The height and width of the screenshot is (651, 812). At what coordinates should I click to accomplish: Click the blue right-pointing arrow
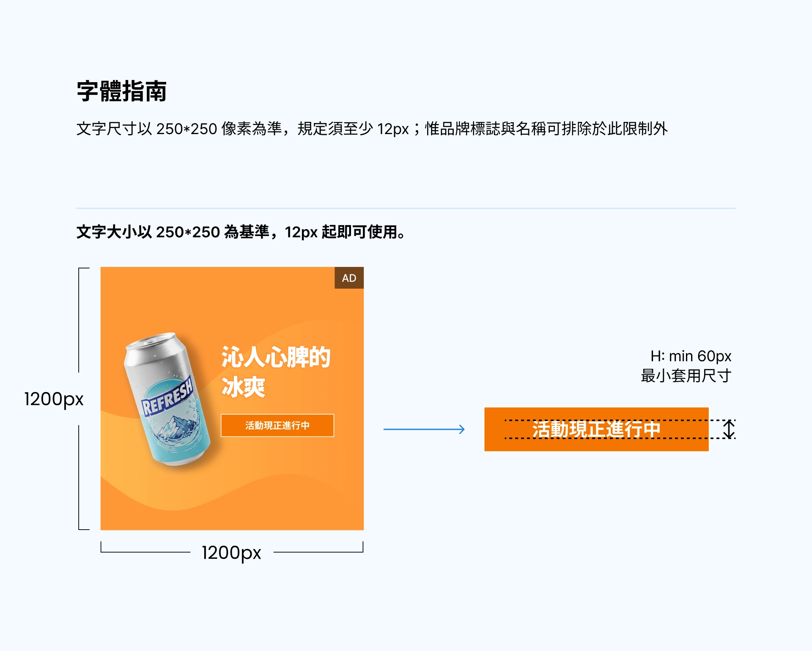tap(424, 429)
